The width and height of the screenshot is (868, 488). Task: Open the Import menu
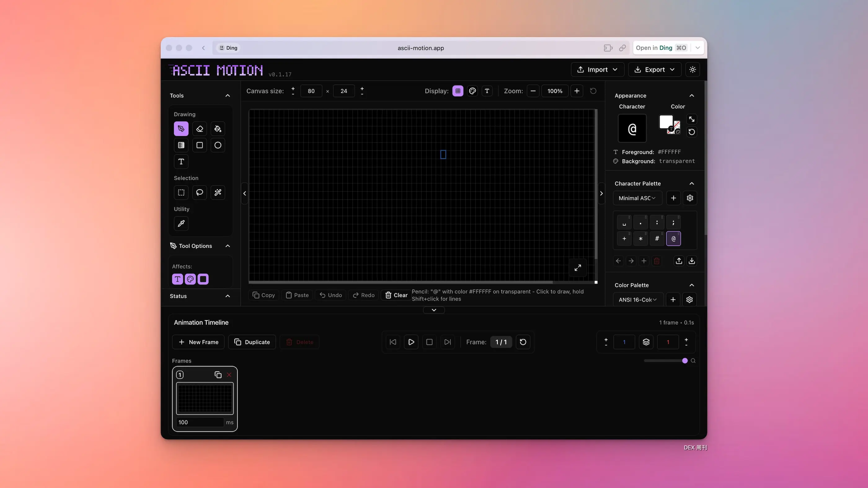(x=597, y=69)
